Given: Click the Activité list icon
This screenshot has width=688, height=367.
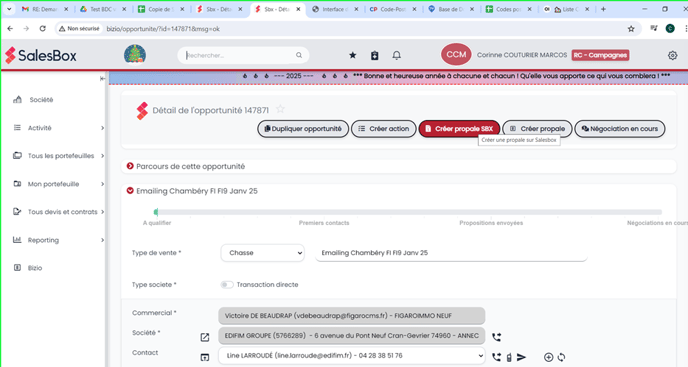Looking at the screenshot, I should click(x=17, y=128).
